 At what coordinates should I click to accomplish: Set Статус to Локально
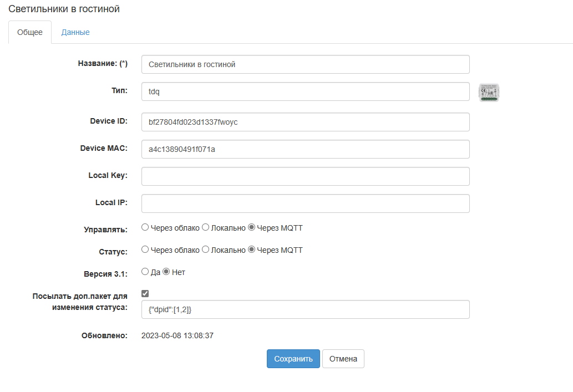pos(205,250)
